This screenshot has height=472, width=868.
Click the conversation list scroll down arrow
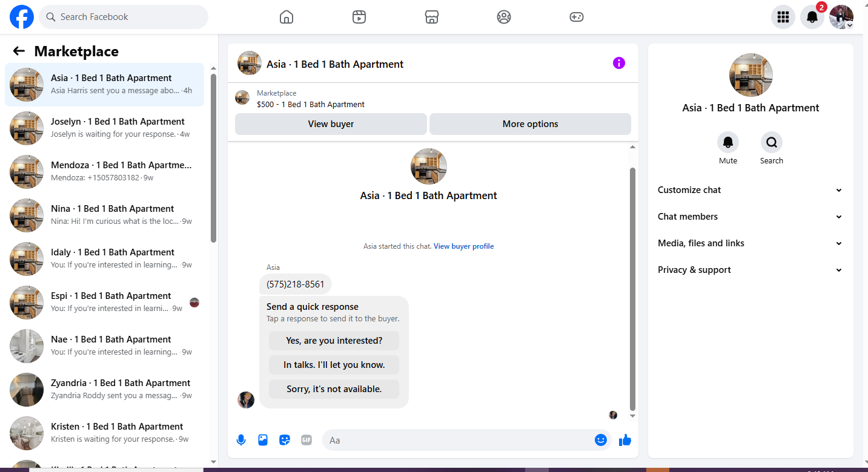(x=213, y=462)
